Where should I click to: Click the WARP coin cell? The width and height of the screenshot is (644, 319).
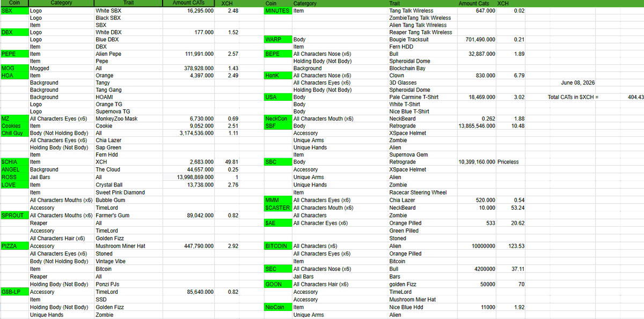(x=277, y=40)
